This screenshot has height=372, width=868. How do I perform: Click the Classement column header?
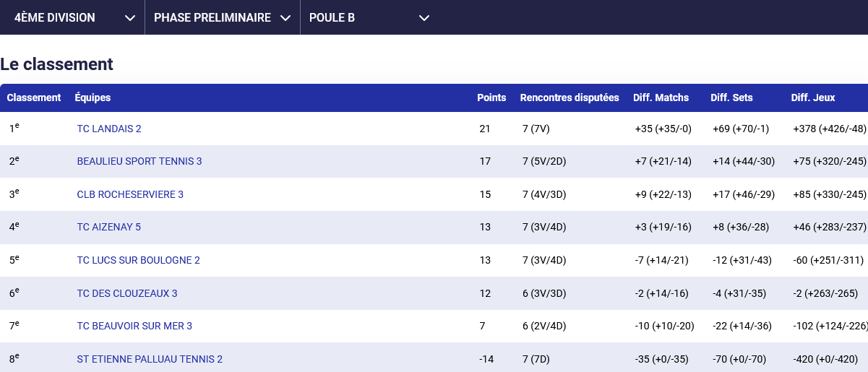pyautogui.click(x=34, y=98)
